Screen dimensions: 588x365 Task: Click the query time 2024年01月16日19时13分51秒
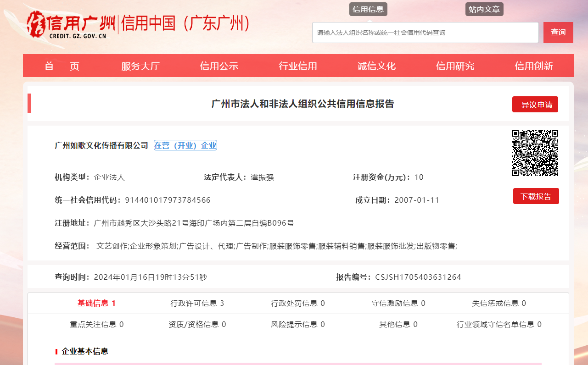(x=151, y=277)
